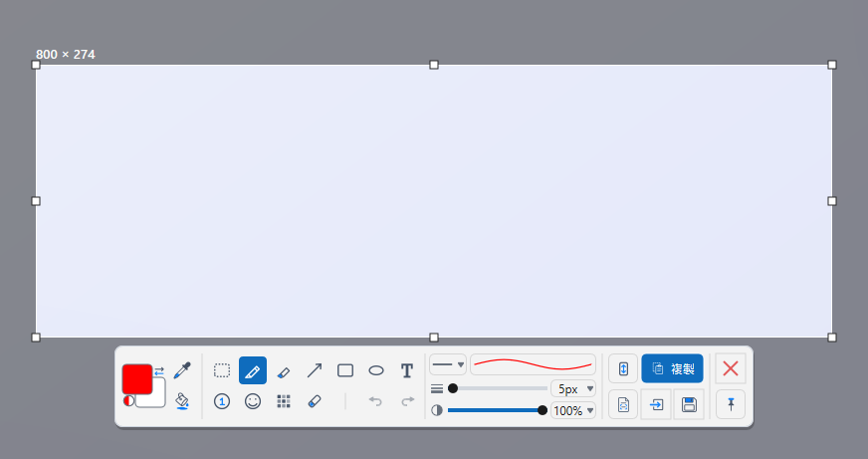
Task: Click the 800 × 274 size label
Action: coord(66,54)
